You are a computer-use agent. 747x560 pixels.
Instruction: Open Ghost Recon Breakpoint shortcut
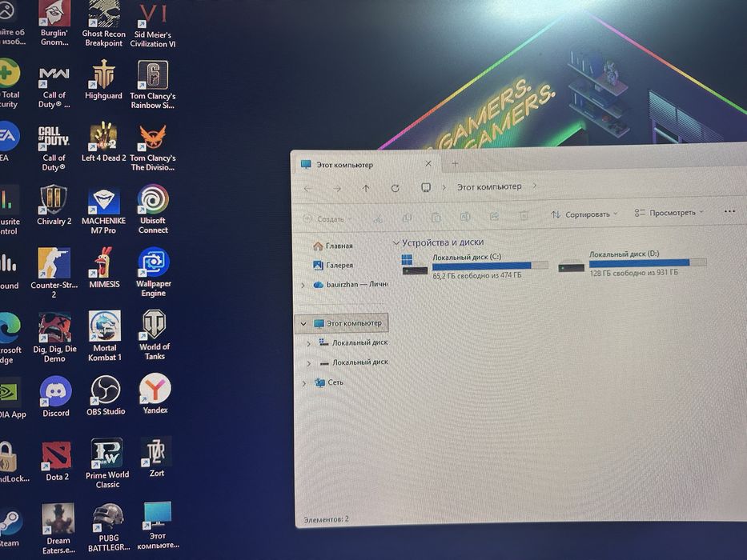[x=103, y=24]
